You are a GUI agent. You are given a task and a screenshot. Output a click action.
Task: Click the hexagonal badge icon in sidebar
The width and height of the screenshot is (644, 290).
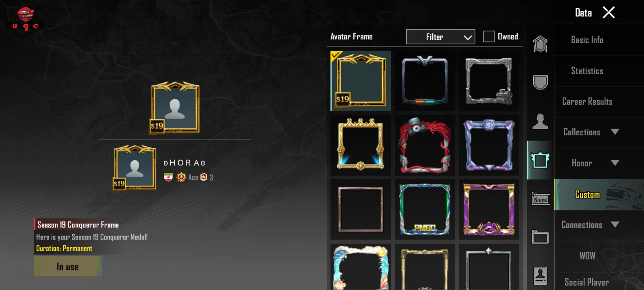click(x=540, y=44)
